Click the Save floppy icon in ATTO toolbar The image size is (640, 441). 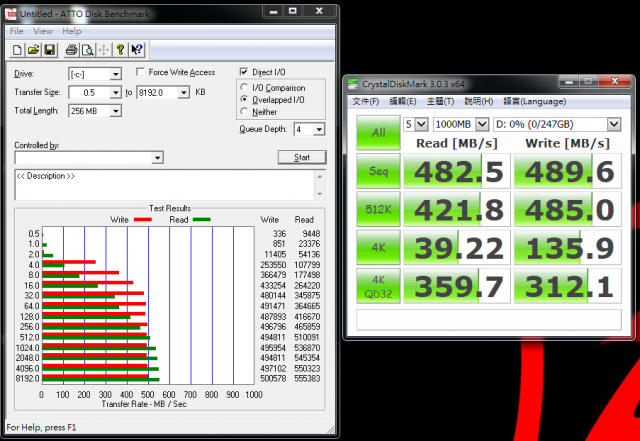point(50,50)
